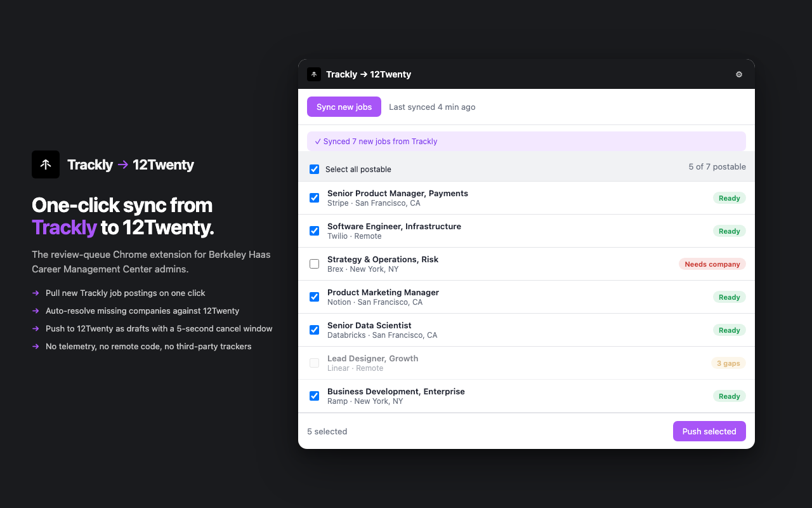Click the 3 gaps badge for Linear
Viewport: 812px width, 508px height.
[x=728, y=363]
